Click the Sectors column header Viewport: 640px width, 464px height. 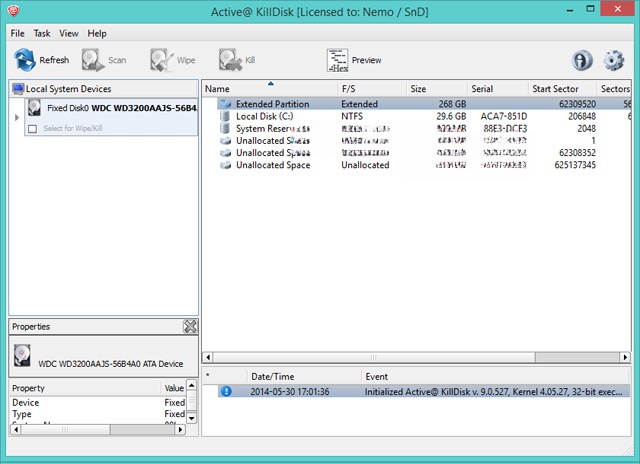[614, 89]
